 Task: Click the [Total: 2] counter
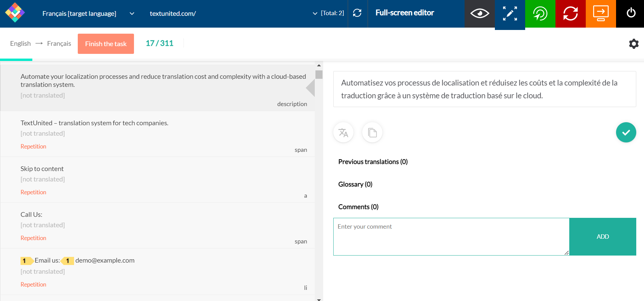pyautogui.click(x=332, y=13)
